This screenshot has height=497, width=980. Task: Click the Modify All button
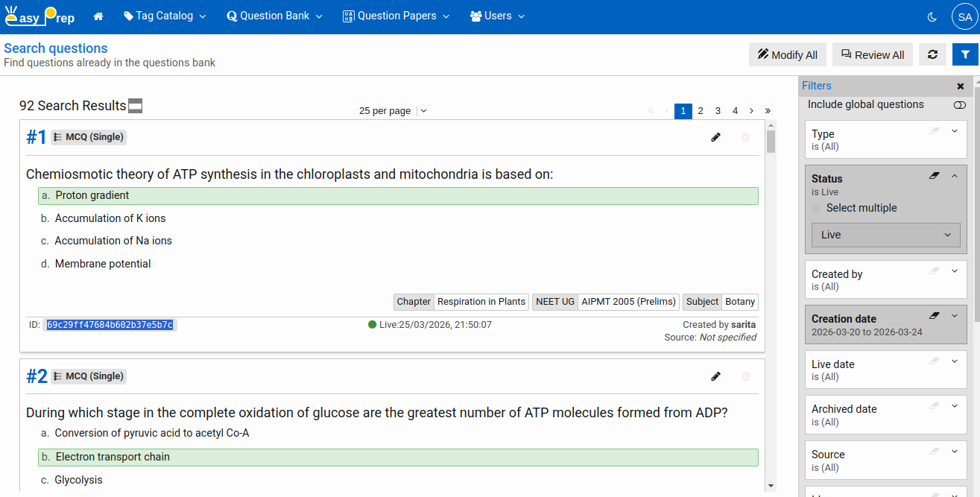[x=787, y=54]
